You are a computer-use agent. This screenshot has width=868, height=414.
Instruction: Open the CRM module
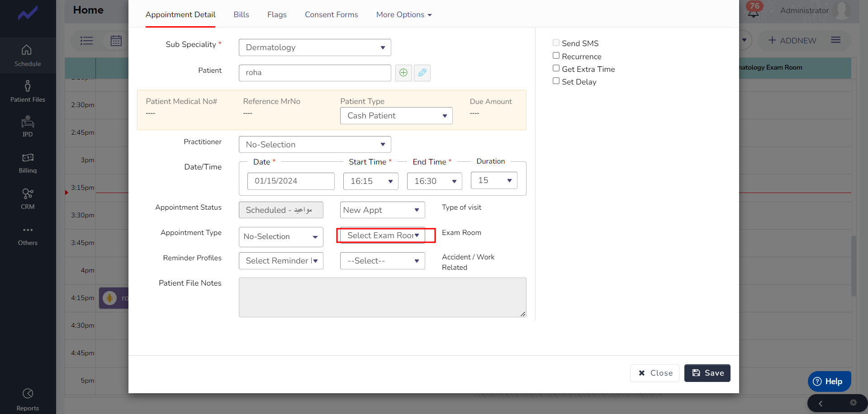pos(28,199)
